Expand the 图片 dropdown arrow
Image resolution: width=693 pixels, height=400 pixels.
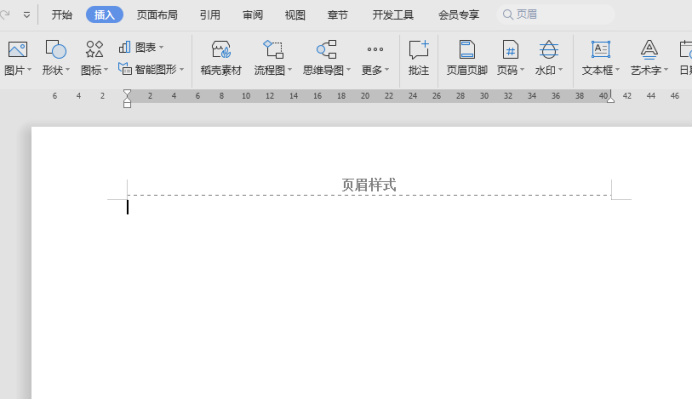[x=29, y=70]
